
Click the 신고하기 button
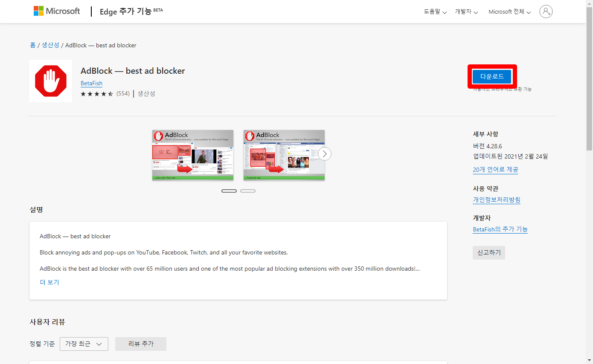(x=489, y=252)
